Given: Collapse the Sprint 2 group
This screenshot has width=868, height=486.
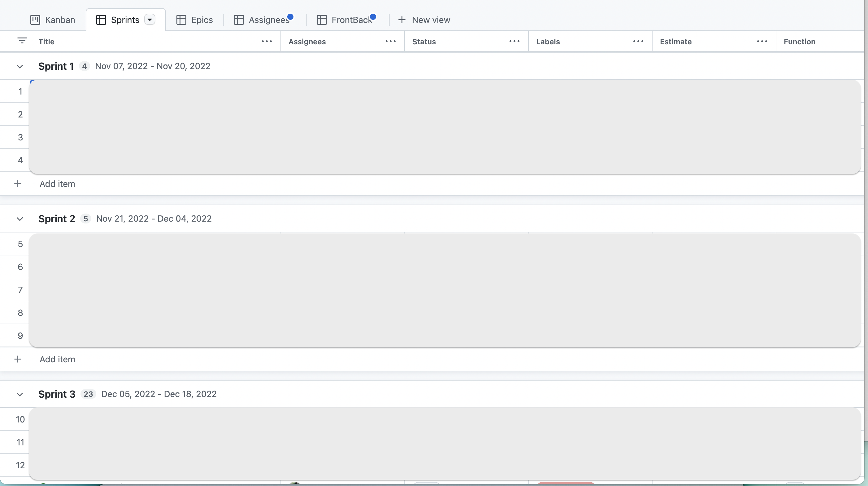Looking at the screenshot, I should pos(20,219).
